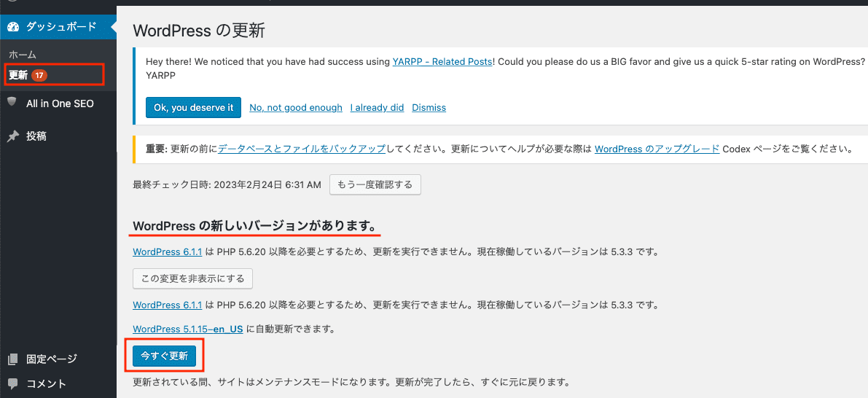Viewport: 868px width, 398px height.
Task: Go to ホーム in the sidebar
Action: (x=22, y=54)
